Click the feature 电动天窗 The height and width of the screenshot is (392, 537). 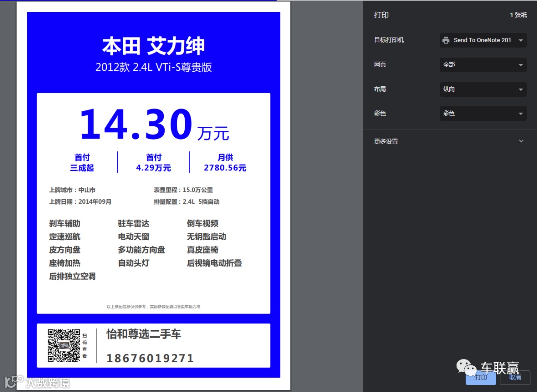coord(134,237)
